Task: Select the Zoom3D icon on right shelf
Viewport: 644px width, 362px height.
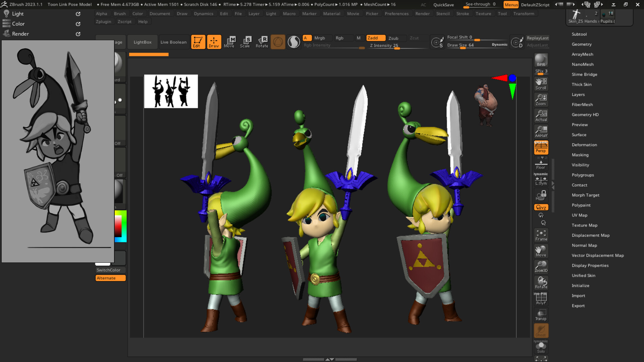Action: coord(541,266)
